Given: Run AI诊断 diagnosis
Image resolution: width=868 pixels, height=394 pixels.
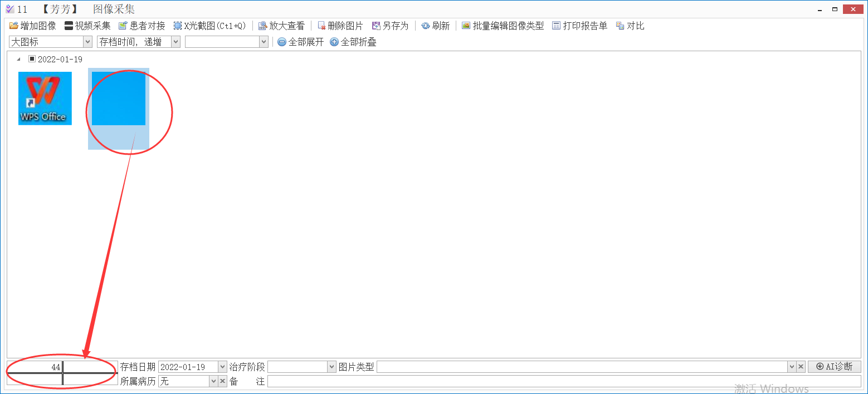Looking at the screenshot, I should pyautogui.click(x=834, y=366).
